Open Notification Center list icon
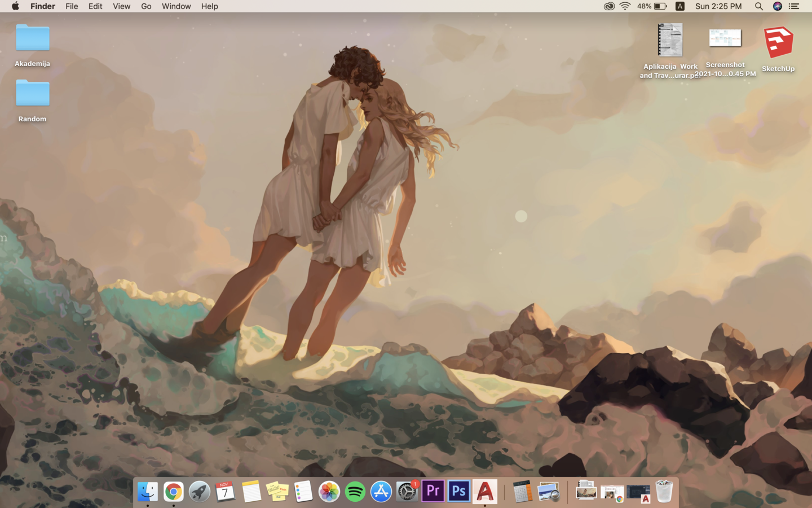 pos(794,6)
